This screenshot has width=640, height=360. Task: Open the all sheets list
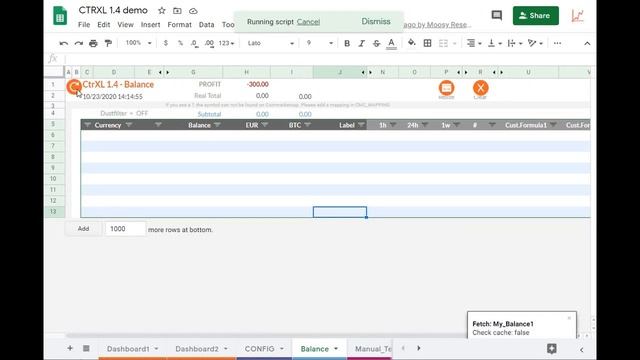coord(86,348)
